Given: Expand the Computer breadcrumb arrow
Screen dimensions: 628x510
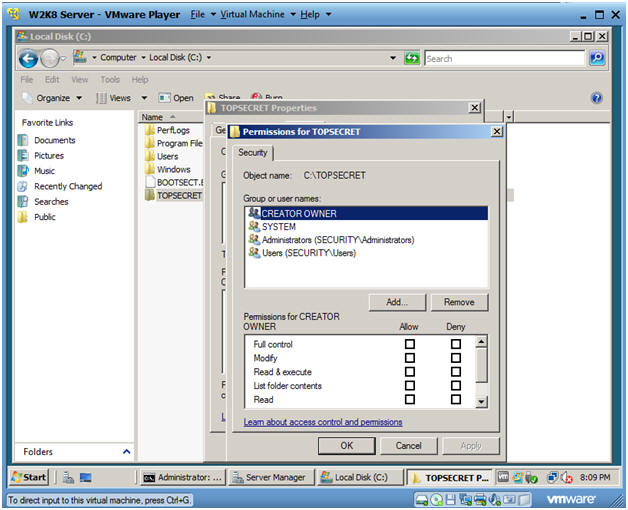Looking at the screenshot, I should (143, 58).
